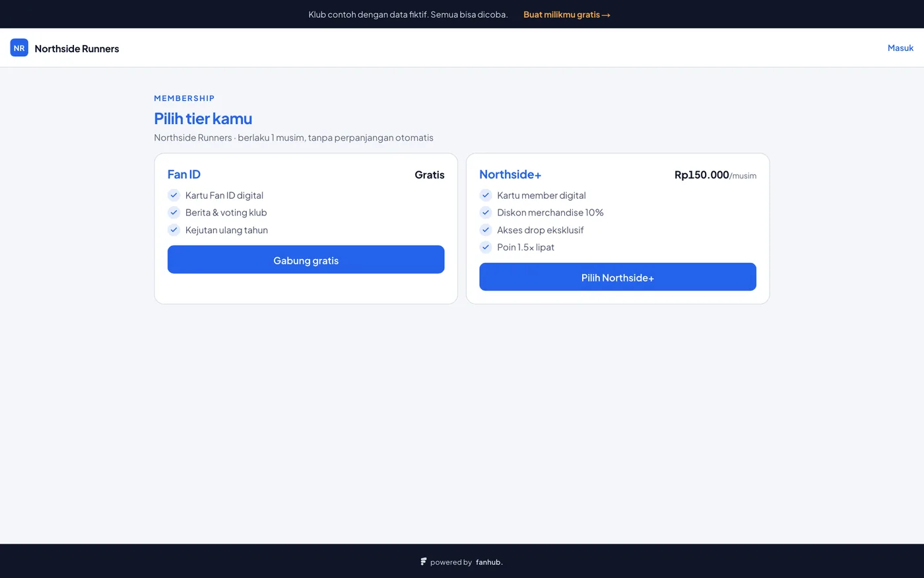The width and height of the screenshot is (924, 578).
Task: Click the Gabung gratis button
Action: (x=306, y=260)
